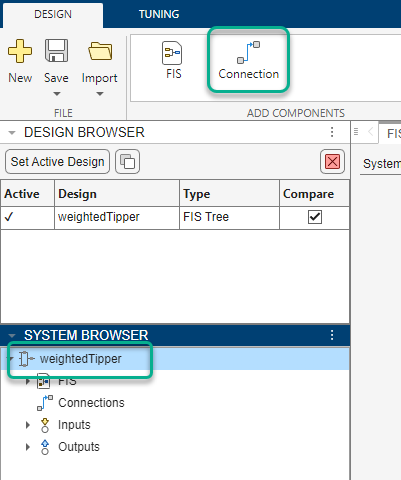
Task: Click Set Active Design button
Action: [57, 162]
